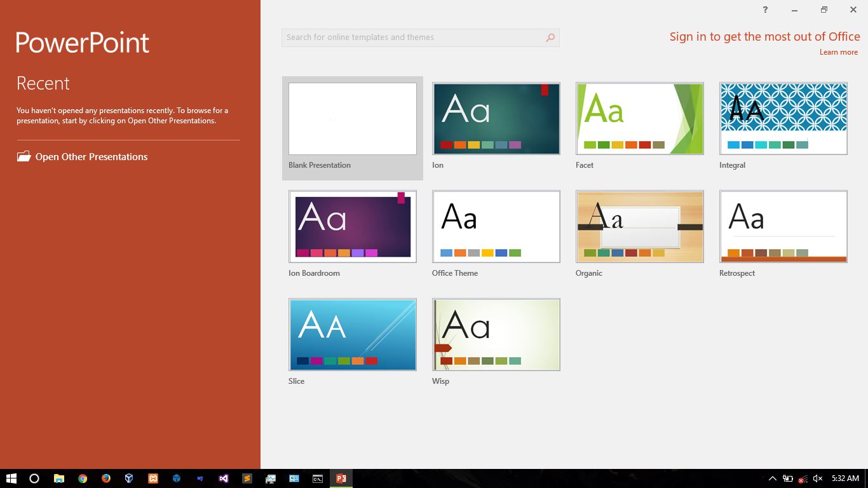Pick the Facet theme thumbnail

[x=640, y=119]
